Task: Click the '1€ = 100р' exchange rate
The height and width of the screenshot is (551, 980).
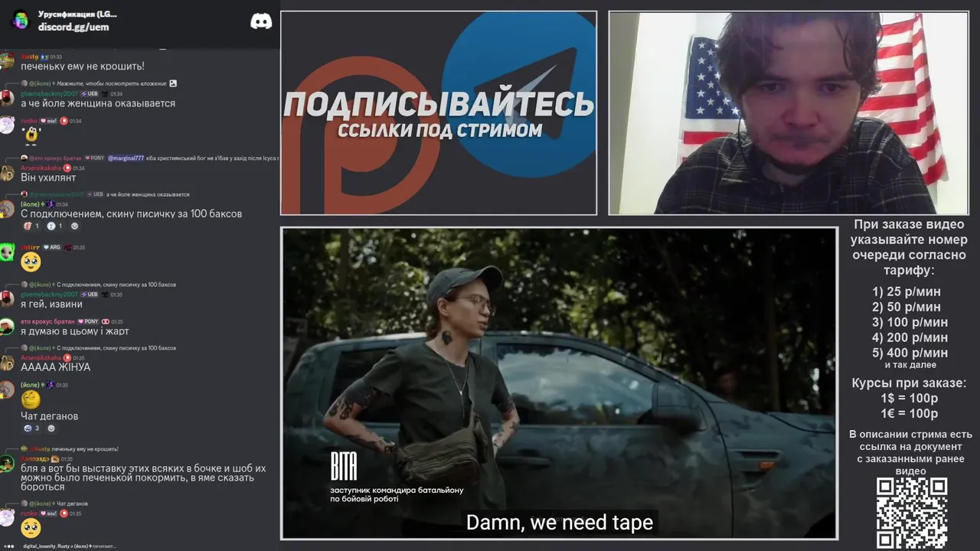Action: (x=909, y=414)
